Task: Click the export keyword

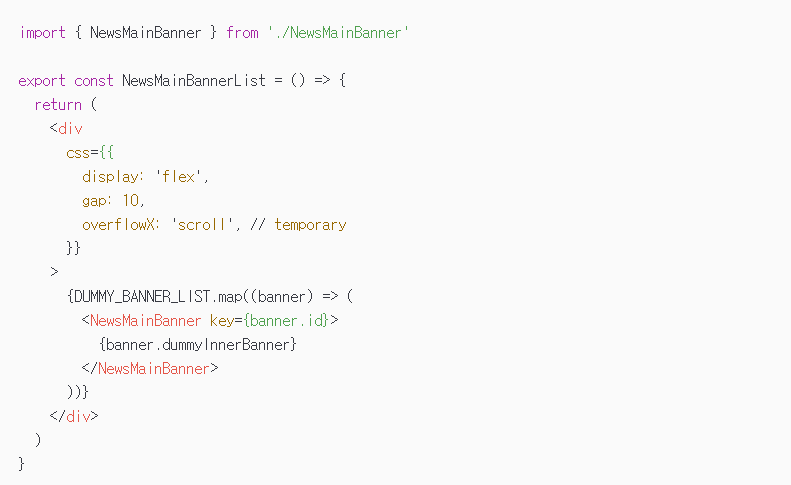Action: click(x=42, y=81)
